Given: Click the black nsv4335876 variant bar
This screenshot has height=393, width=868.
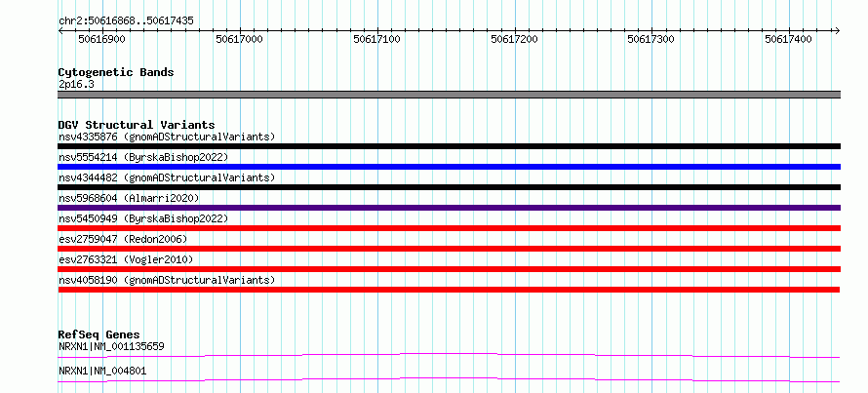Looking at the screenshot, I should click(x=449, y=146).
